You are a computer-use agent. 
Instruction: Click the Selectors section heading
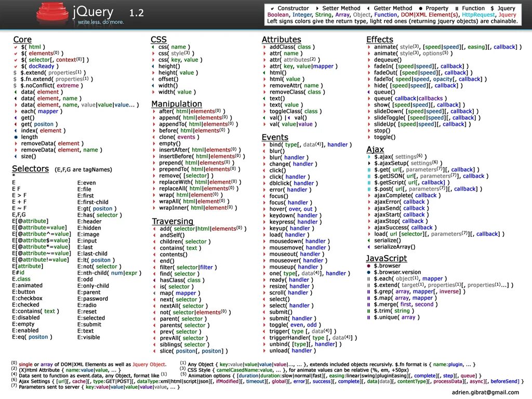tap(30, 169)
